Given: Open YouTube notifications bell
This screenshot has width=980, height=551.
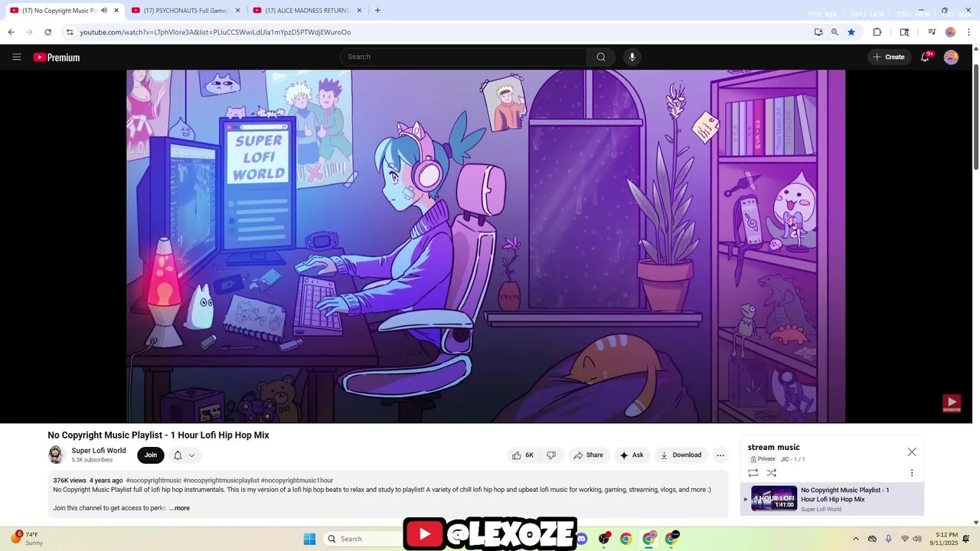Looking at the screenshot, I should (925, 57).
